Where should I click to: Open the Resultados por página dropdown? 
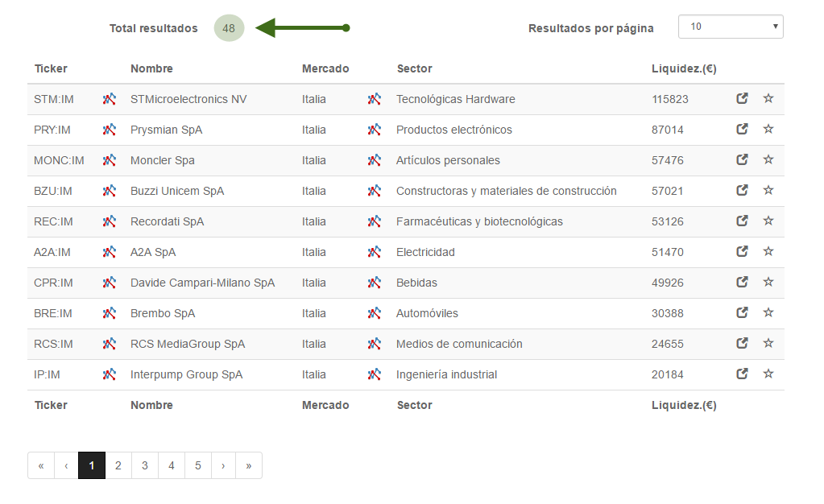pos(731,27)
